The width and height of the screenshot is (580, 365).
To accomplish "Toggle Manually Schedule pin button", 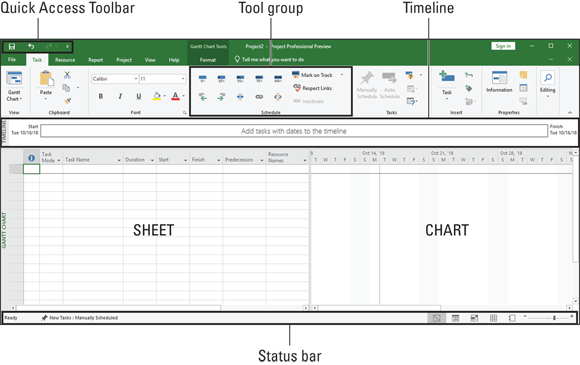I will pos(367,85).
